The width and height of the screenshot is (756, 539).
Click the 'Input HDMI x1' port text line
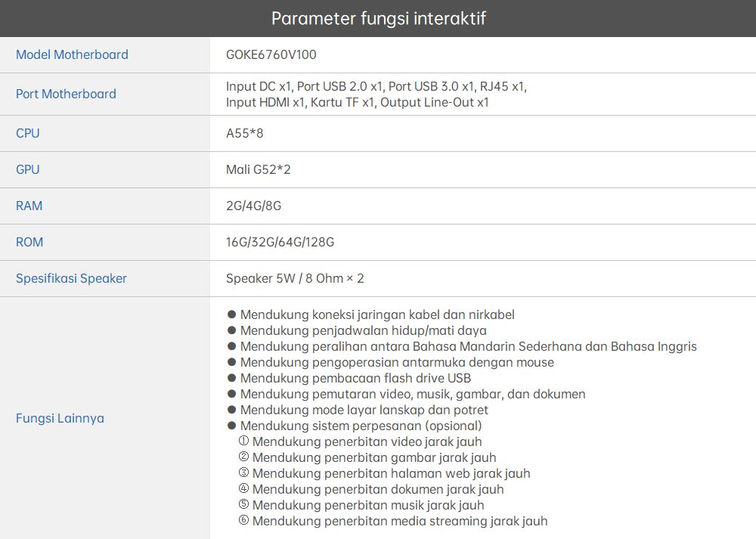[x=357, y=102]
